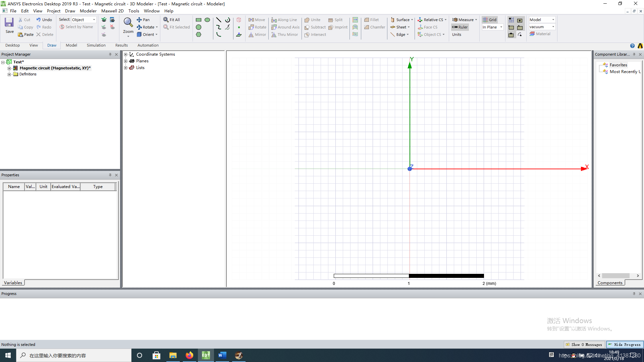Image resolution: width=644 pixels, height=362 pixels.
Task: Select the draw arc center-point tool
Action: coord(228,20)
